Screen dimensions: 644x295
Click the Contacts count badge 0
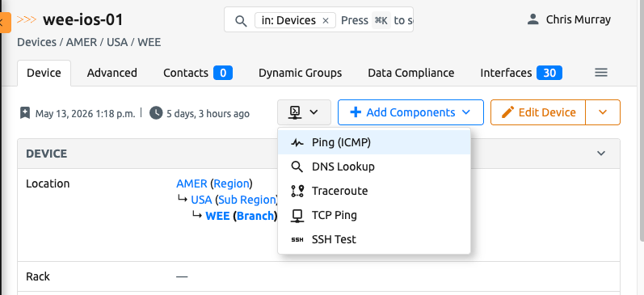pos(223,73)
